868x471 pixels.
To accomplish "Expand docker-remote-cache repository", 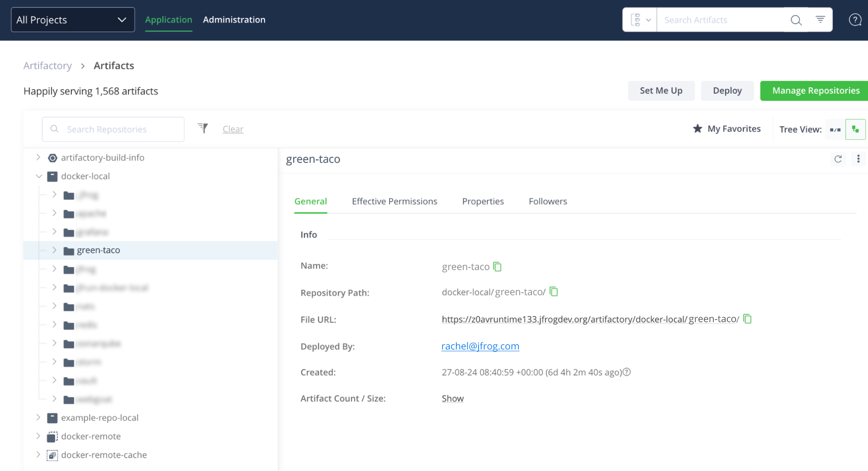I will 38,455.
